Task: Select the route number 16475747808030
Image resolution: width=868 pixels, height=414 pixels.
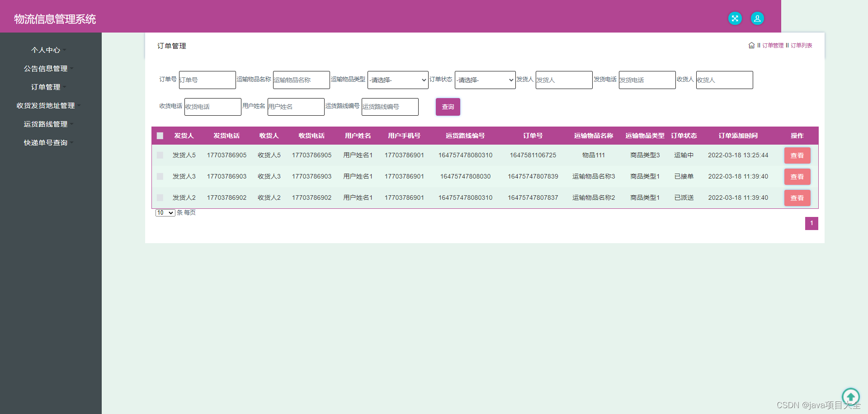Action: [465, 176]
